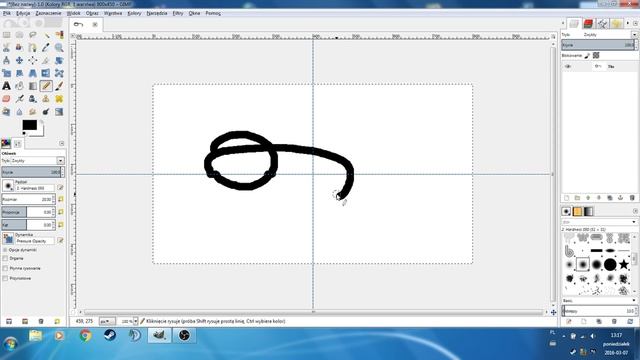This screenshot has width=640, height=360.
Task: Select the Rectangle Select tool
Action: point(7,35)
